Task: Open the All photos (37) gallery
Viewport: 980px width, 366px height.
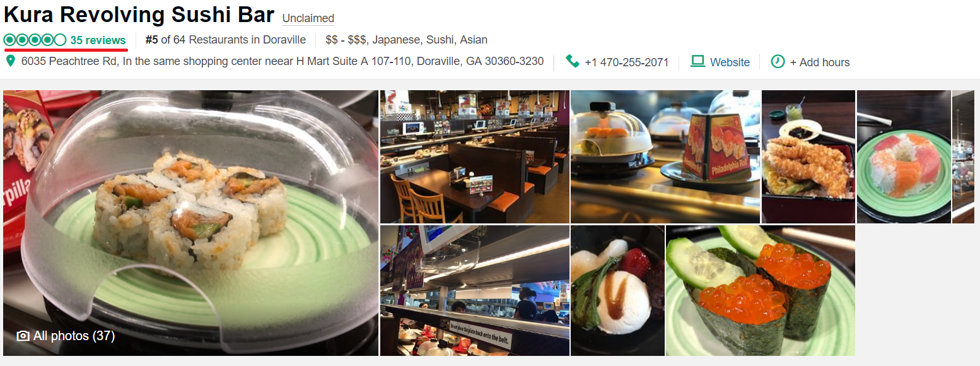Action: (66, 336)
